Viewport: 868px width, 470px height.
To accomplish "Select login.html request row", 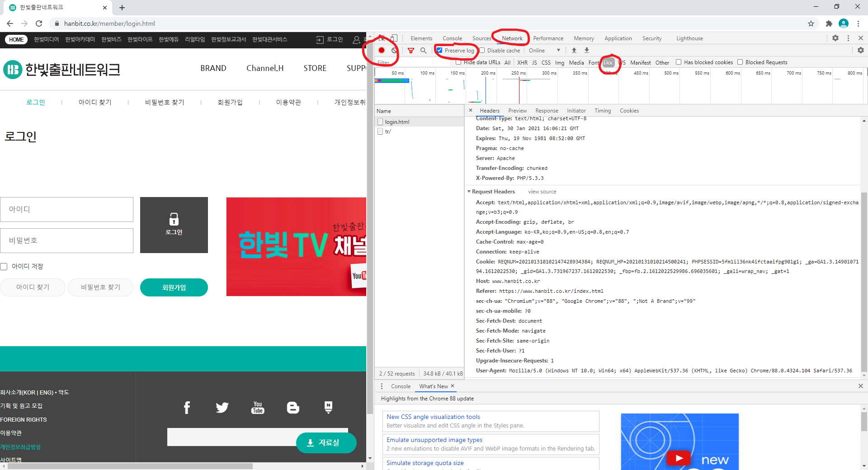I will (x=420, y=122).
